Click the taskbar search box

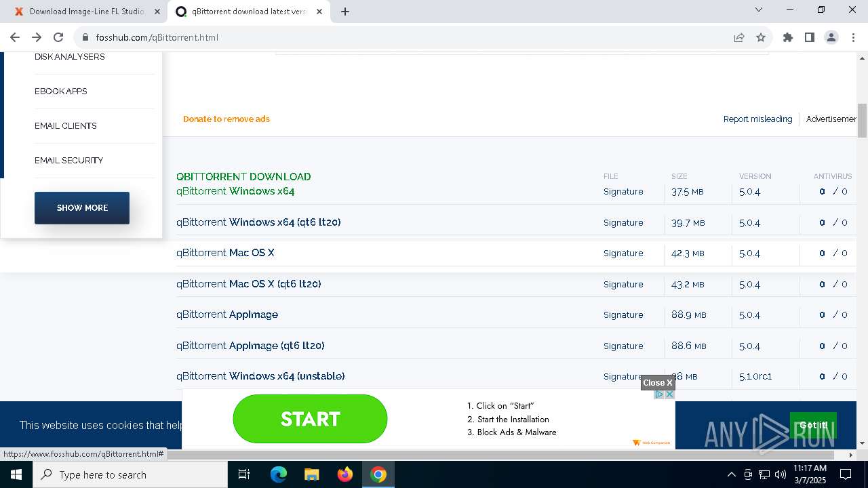pos(130,474)
